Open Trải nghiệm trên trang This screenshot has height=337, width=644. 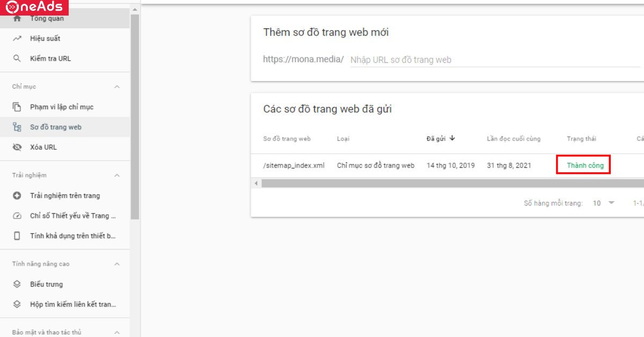pos(65,195)
